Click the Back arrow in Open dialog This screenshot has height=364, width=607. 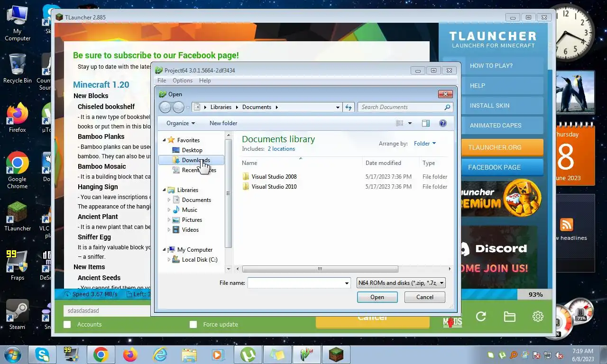[165, 107]
